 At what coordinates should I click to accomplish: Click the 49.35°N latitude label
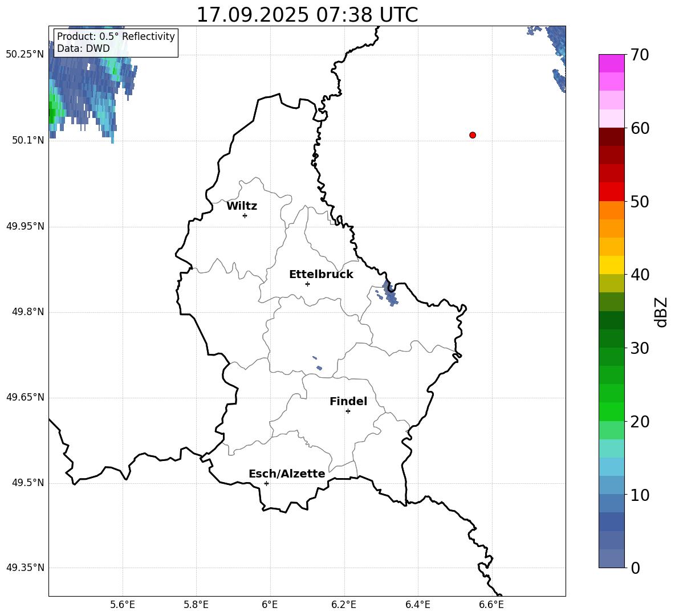coord(25,568)
